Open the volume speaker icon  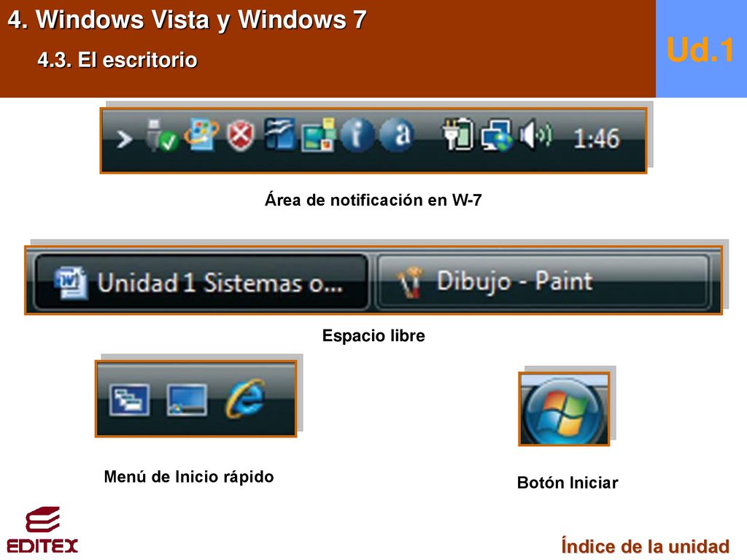coord(535,135)
